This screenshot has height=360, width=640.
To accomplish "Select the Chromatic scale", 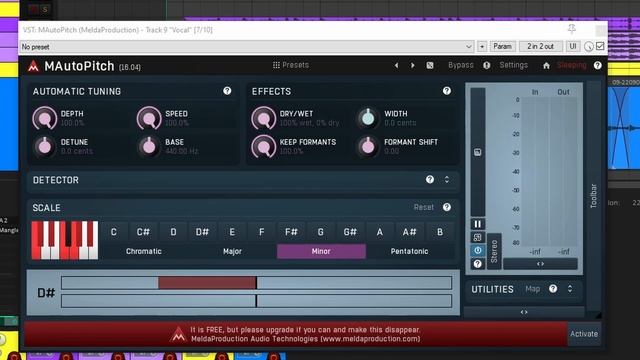I will 144,251.
